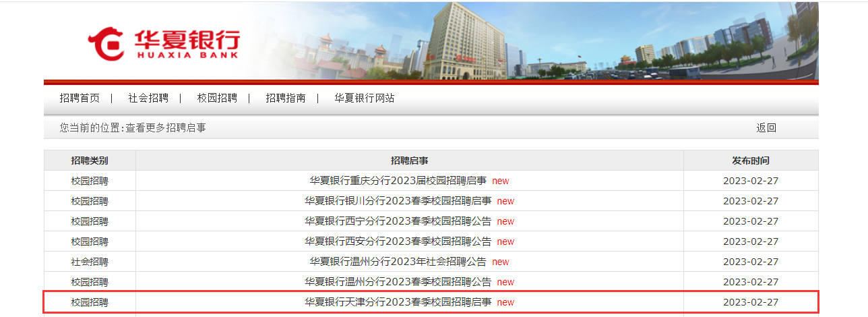The image size is (868, 317).
Task: Open the 校园招聘 menu item
Action: point(217,98)
